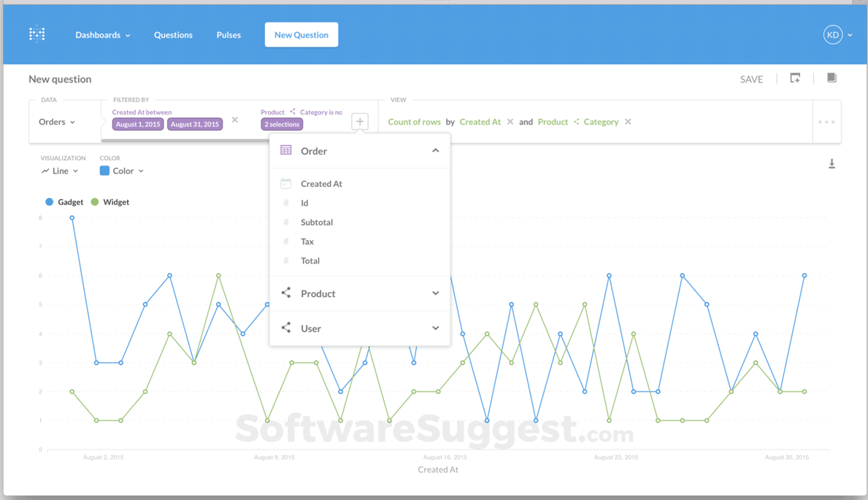Image resolution: width=868 pixels, height=500 pixels.
Task: Open the Line visualization dropdown
Action: (x=60, y=171)
